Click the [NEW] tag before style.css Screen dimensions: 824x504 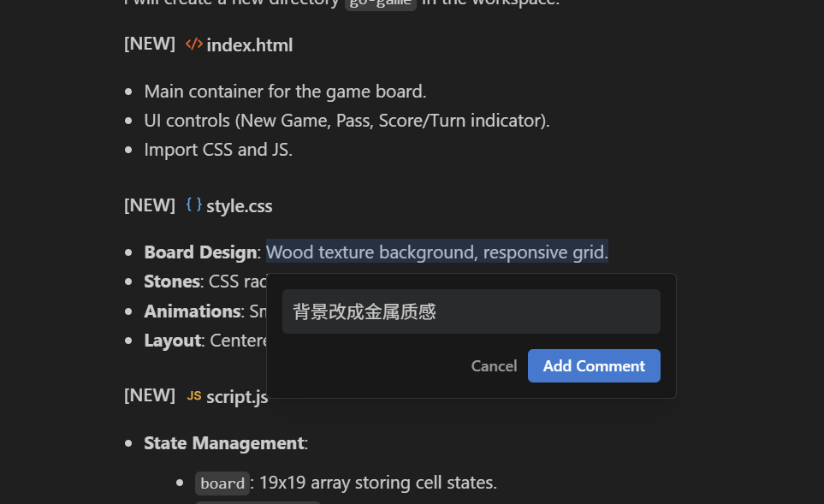click(x=150, y=205)
